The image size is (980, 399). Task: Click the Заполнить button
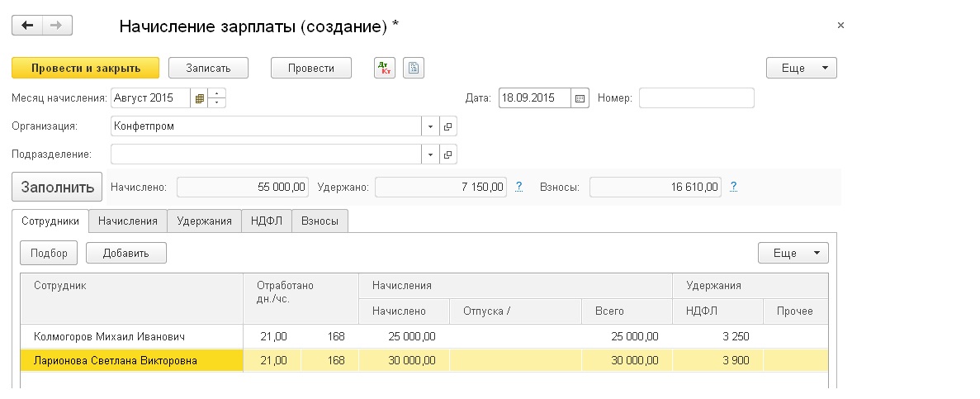[57, 187]
